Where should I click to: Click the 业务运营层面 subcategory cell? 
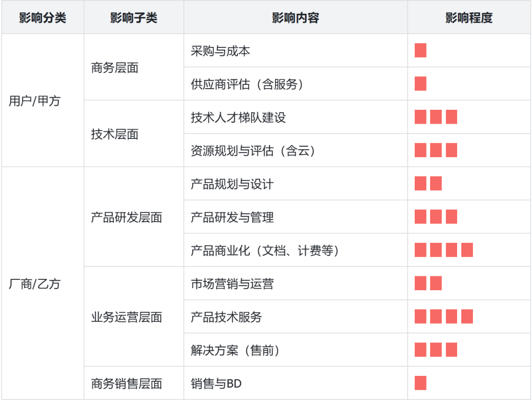[x=127, y=317]
